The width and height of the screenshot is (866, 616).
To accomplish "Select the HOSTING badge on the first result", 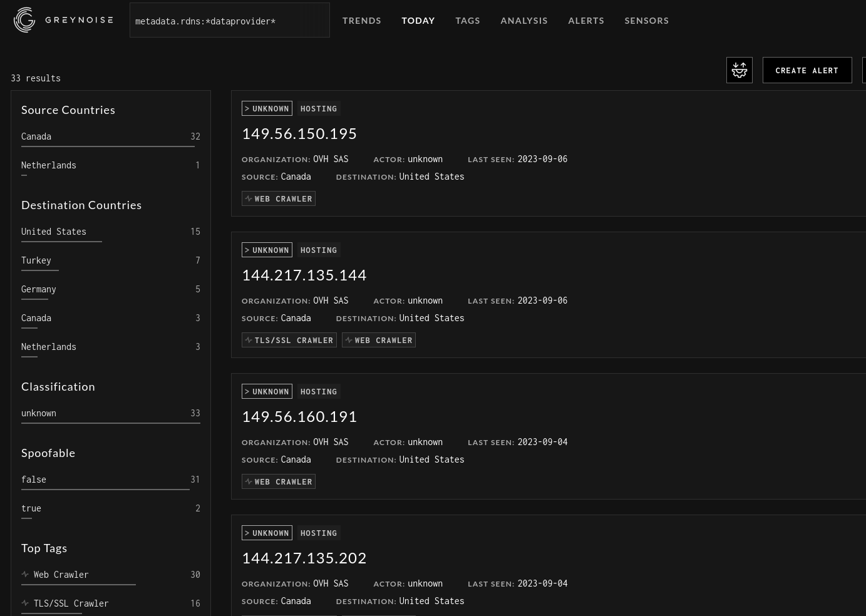I will pyautogui.click(x=319, y=108).
